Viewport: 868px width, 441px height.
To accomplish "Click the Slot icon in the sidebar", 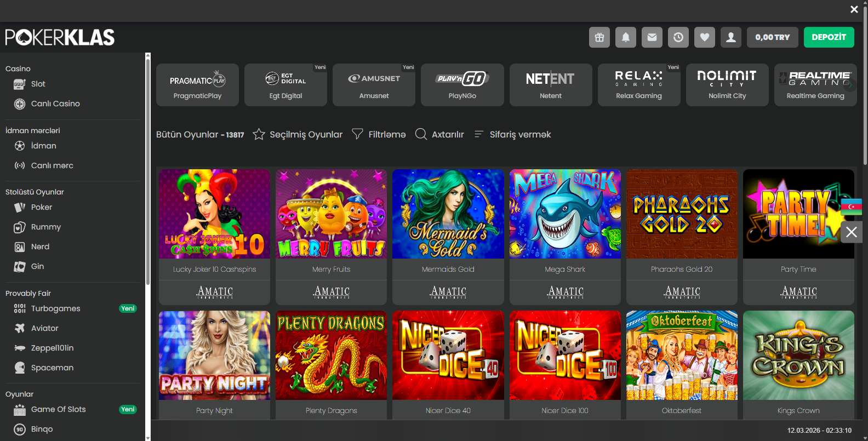I will (x=20, y=84).
